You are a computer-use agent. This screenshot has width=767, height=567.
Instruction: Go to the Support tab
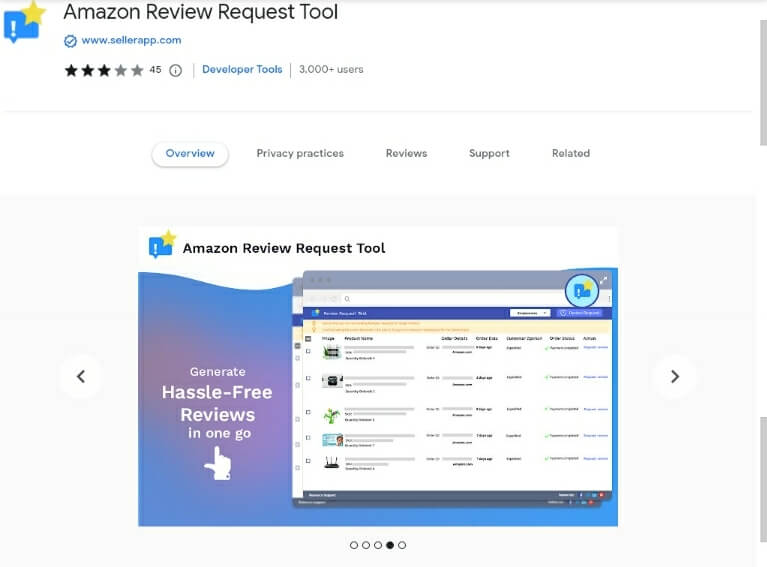pyautogui.click(x=489, y=154)
